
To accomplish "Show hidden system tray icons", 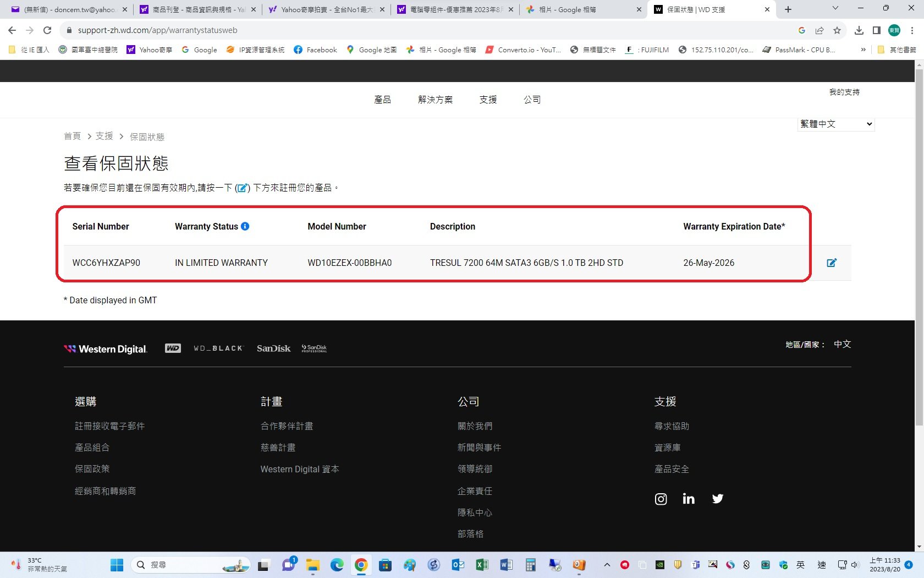I will (607, 565).
